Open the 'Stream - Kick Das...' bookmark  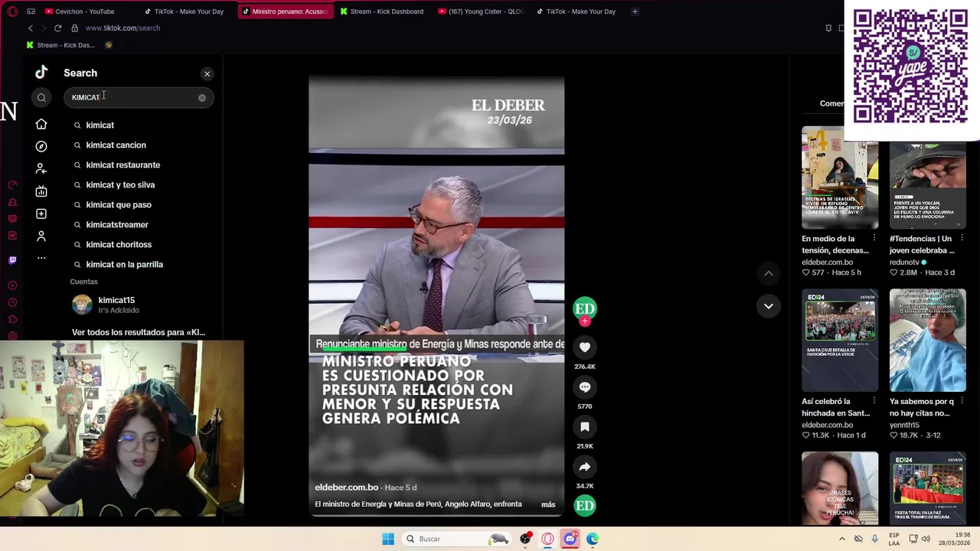point(60,45)
